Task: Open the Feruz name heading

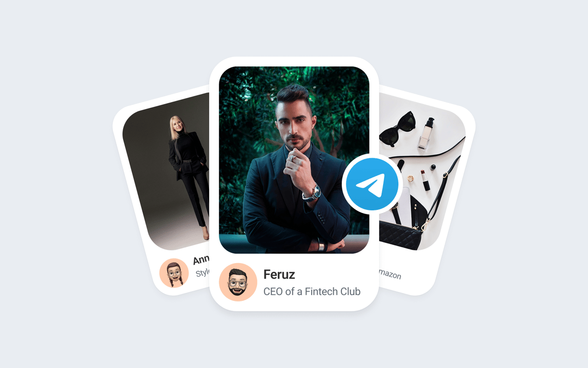Action: (279, 274)
